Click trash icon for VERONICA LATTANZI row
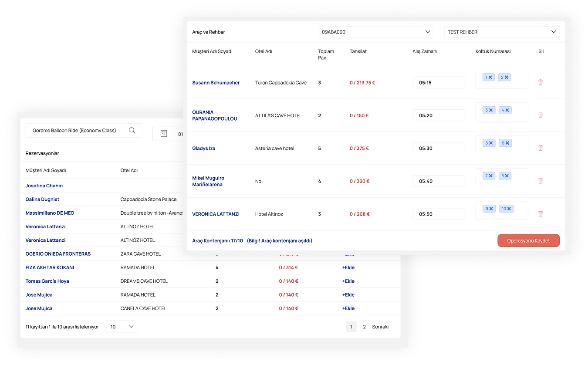588x365 pixels. click(541, 214)
